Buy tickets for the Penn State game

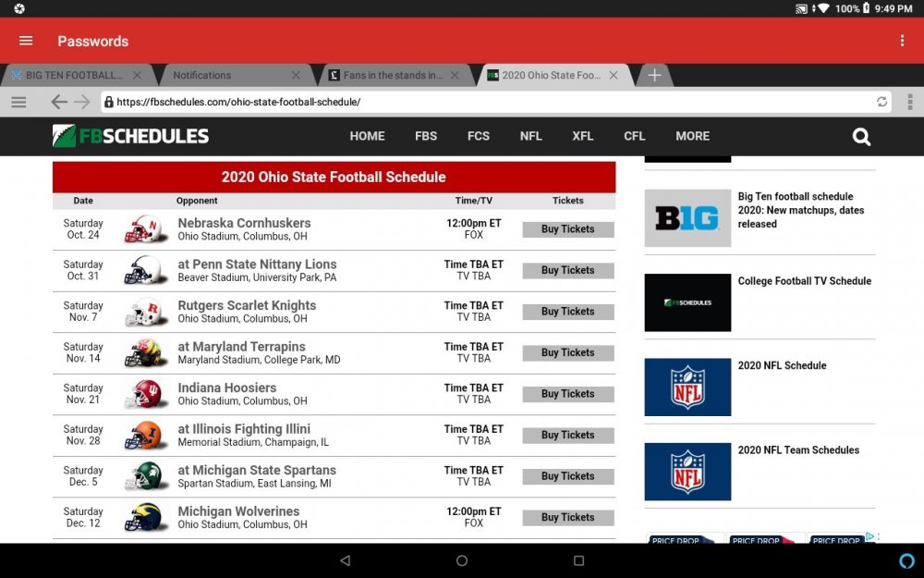click(568, 271)
